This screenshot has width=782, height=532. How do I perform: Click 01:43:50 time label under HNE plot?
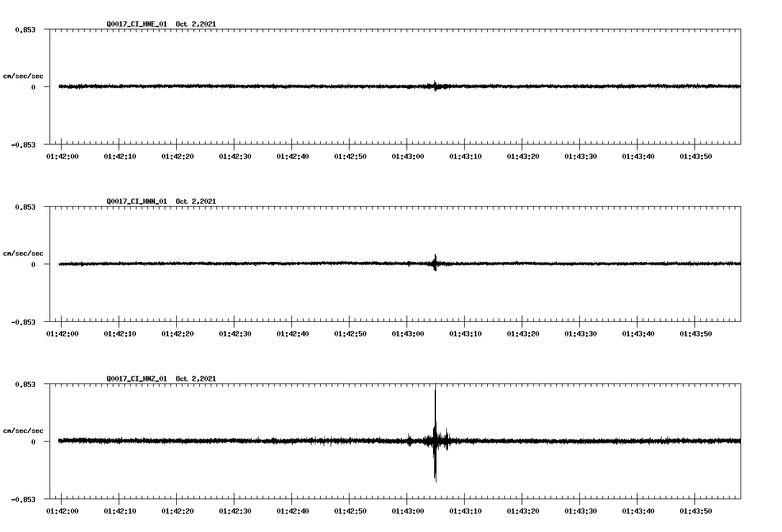(696, 157)
